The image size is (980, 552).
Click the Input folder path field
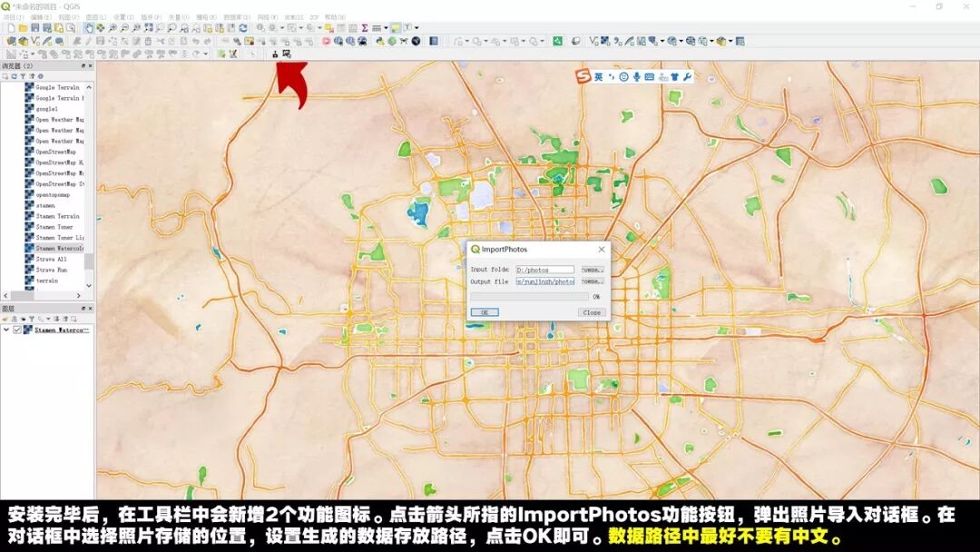point(545,270)
